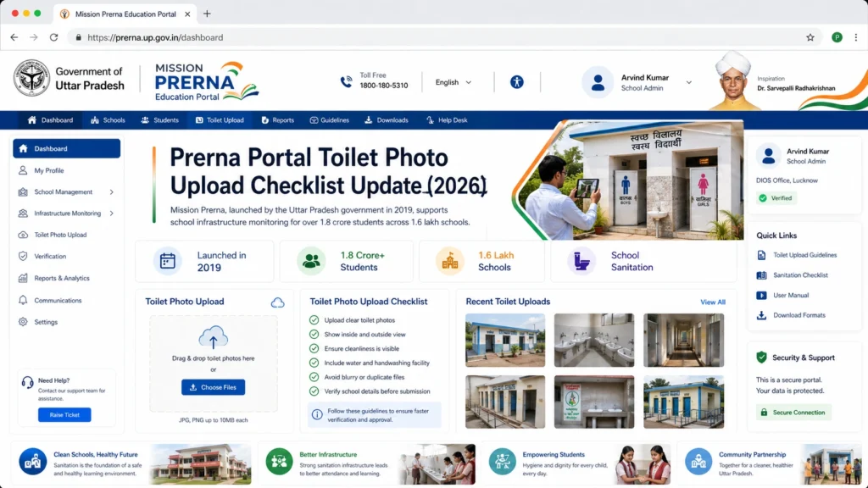
Task: Open the browser three-dot menu
Action: point(856,37)
